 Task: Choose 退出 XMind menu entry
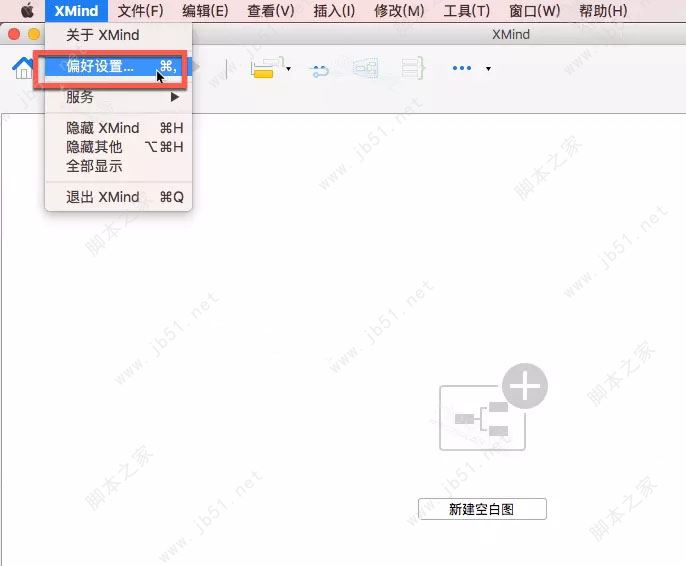(119, 197)
